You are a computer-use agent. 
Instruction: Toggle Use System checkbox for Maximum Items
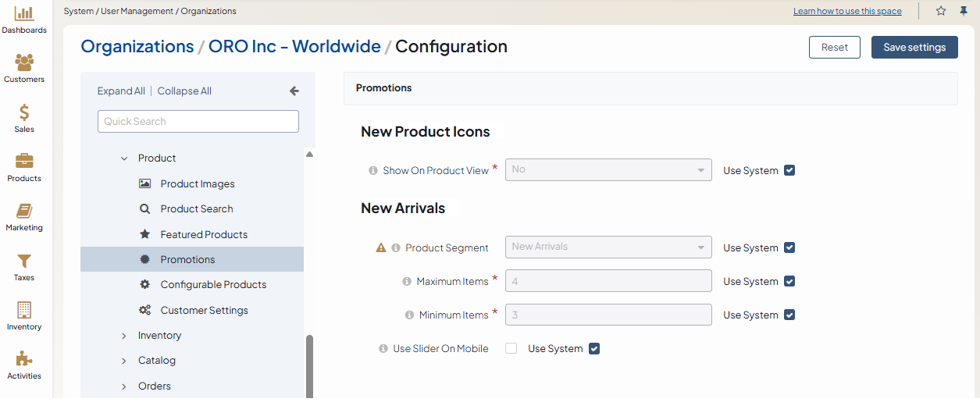click(x=789, y=281)
